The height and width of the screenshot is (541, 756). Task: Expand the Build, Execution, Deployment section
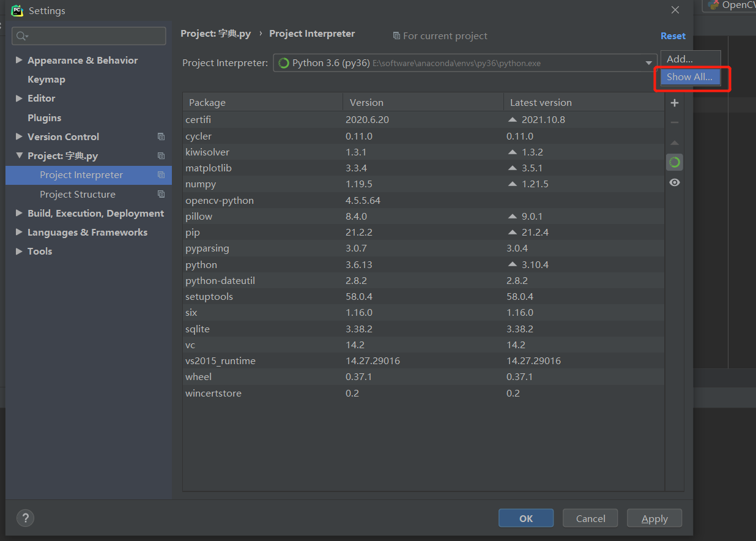18,213
